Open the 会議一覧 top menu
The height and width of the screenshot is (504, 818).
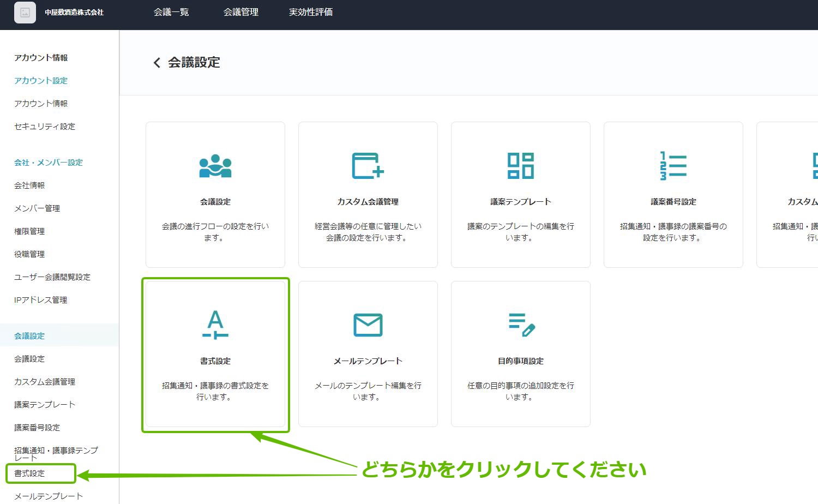point(171,12)
